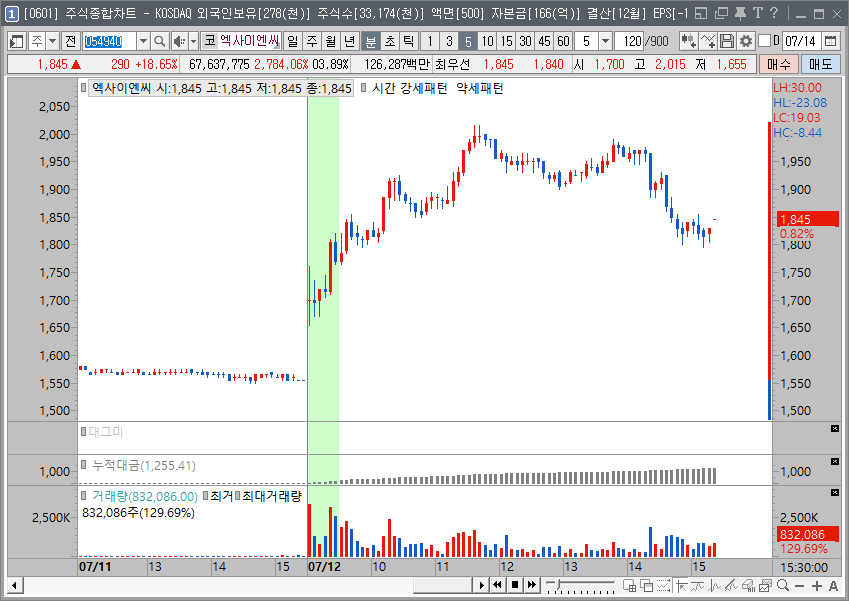Rewind the chart replay

pyautogui.click(x=497, y=585)
